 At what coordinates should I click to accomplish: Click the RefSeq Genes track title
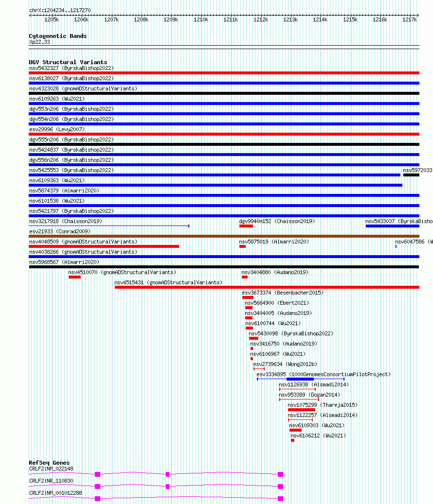[x=49, y=463]
